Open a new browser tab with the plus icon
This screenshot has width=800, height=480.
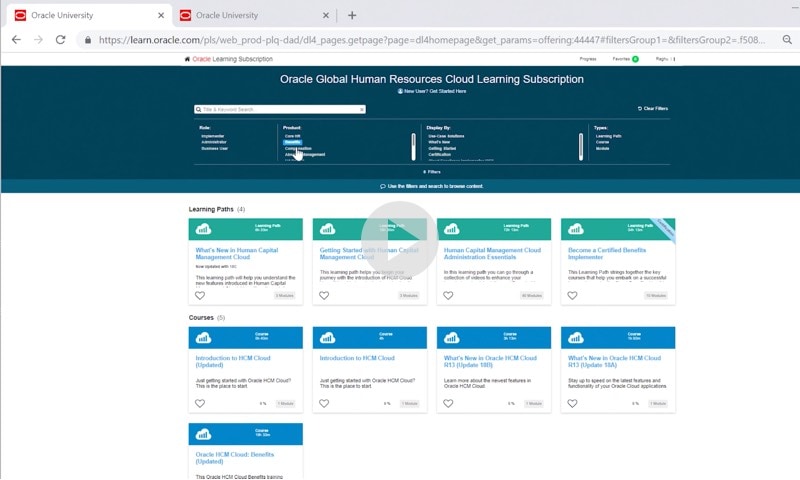click(352, 15)
